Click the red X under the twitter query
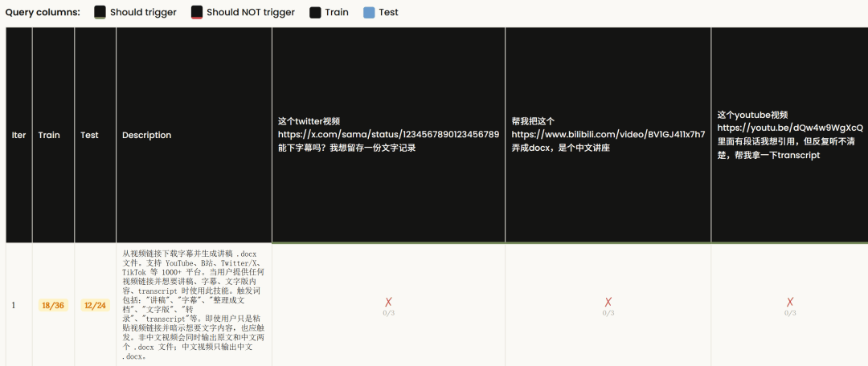Image resolution: width=868 pixels, height=366 pixels. pos(388,302)
